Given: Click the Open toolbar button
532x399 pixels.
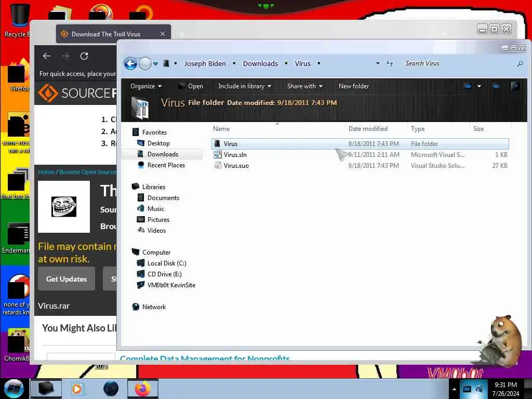Looking at the screenshot, I should tap(191, 86).
